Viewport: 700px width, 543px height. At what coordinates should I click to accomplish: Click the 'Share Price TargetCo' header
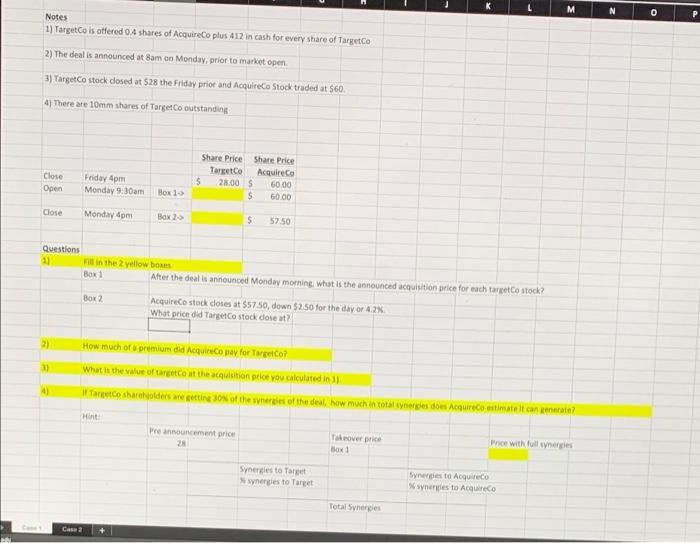tap(222, 164)
